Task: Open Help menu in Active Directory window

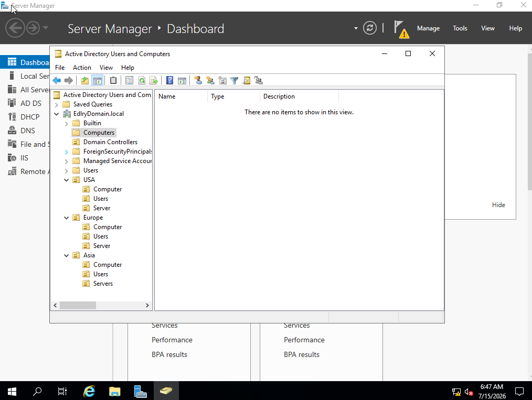Action: (127, 68)
